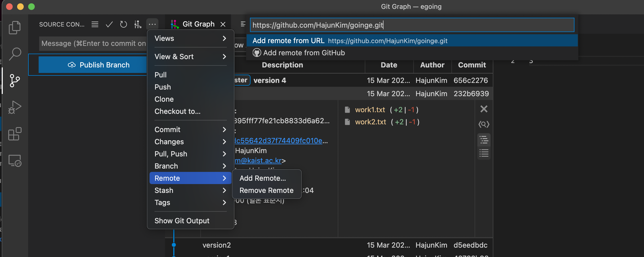Close the Git Graph tab

(223, 24)
